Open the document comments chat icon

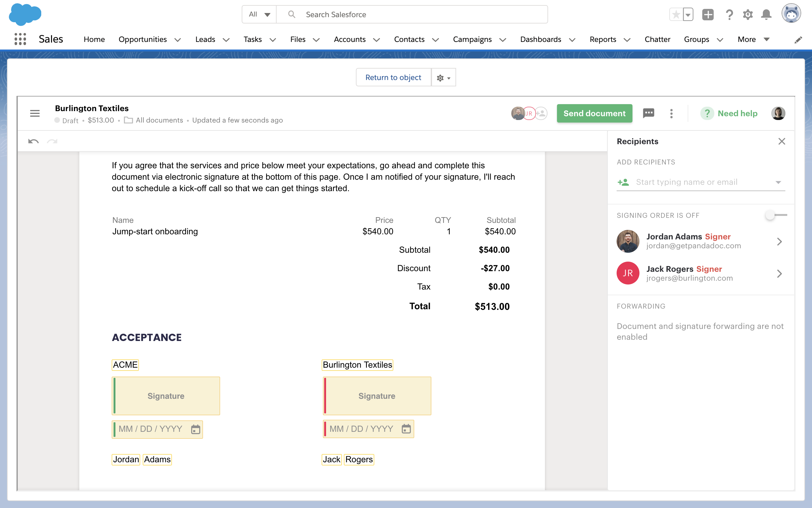[x=649, y=113]
